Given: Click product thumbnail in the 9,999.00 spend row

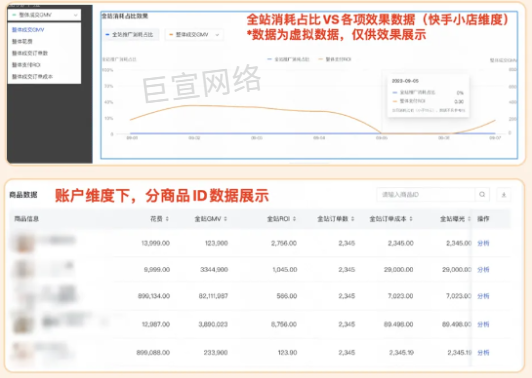Looking at the screenshot, I should pyautogui.click(x=23, y=269).
